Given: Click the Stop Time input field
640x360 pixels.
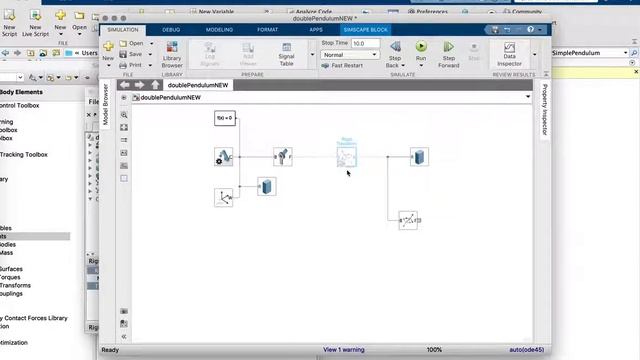Looking at the screenshot, I should click(x=365, y=43).
